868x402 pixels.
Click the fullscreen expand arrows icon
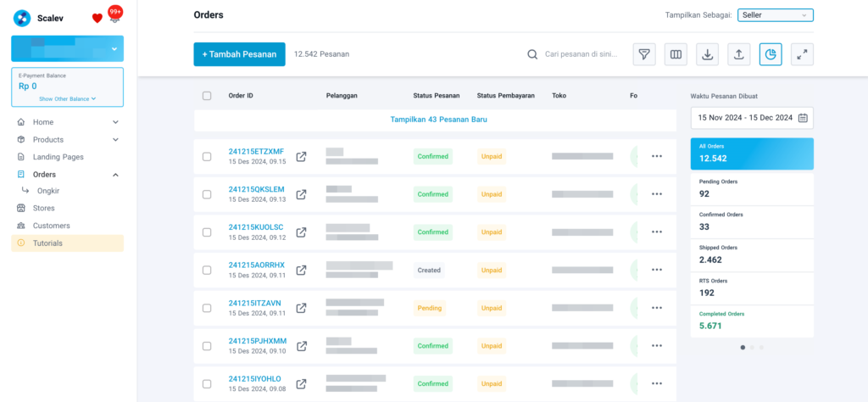pyautogui.click(x=802, y=54)
